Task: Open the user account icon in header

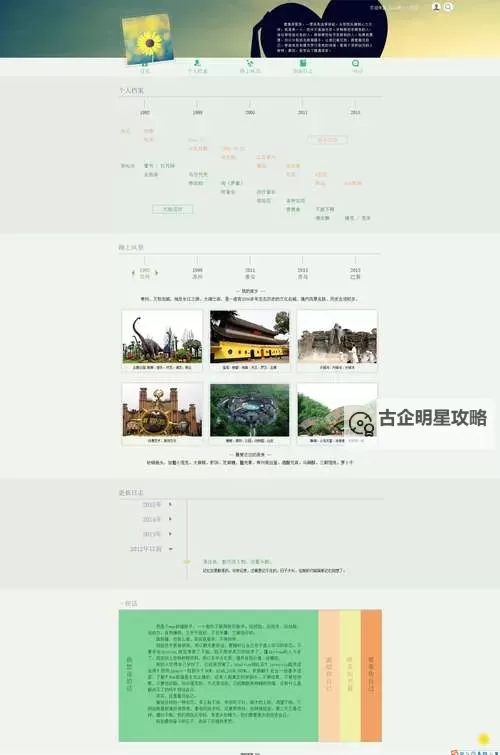Action: coord(436,7)
